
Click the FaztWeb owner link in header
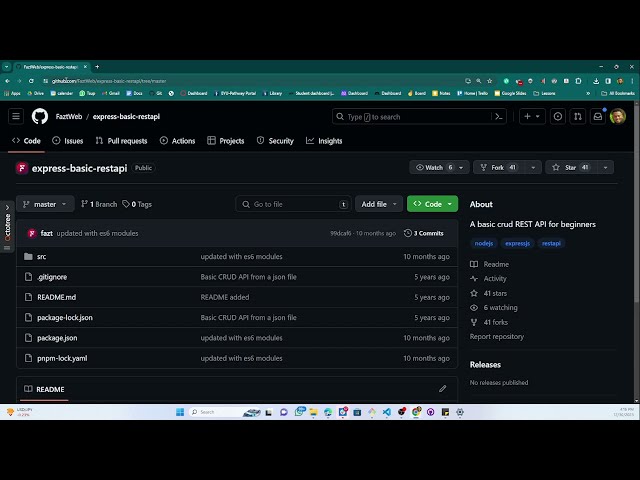pyautogui.click(x=69, y=117)
